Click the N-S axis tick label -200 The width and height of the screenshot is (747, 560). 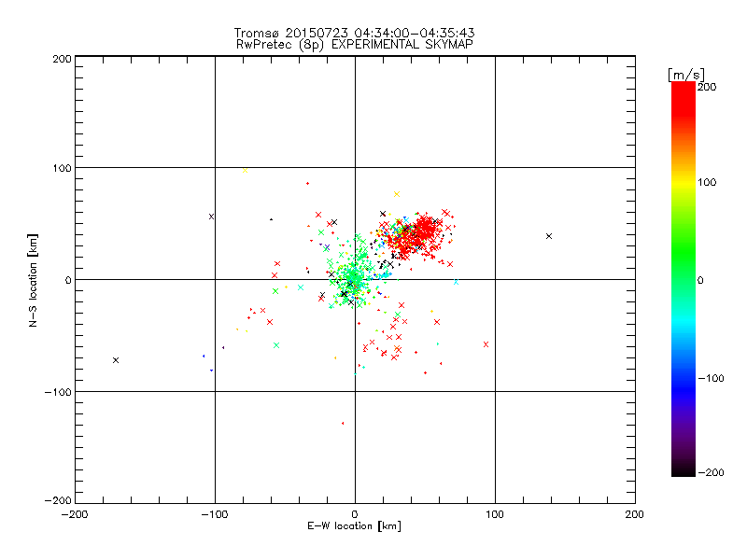pos(58,500)
